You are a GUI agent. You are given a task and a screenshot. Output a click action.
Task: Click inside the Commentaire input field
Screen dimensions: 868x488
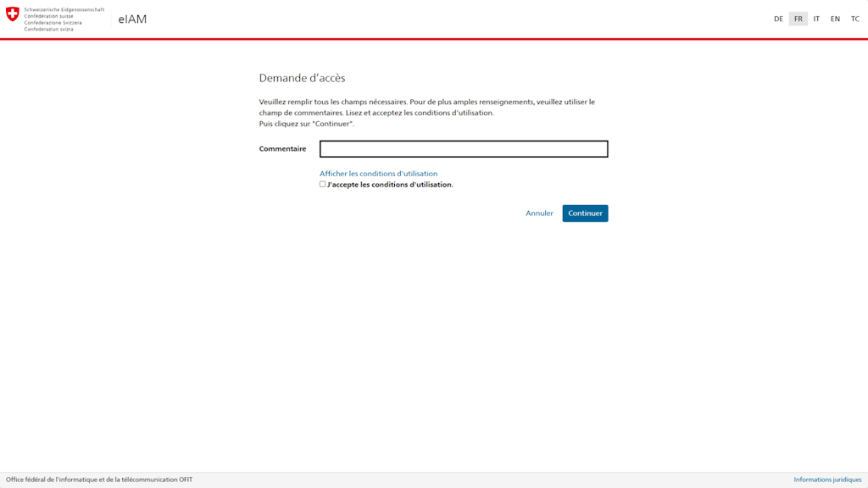click(x=463, y=149)
